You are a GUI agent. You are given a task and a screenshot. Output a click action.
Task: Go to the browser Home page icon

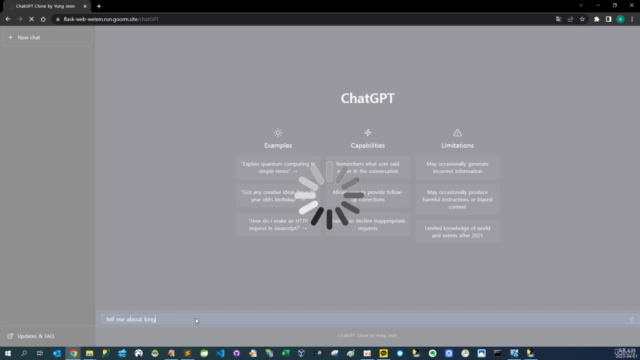pyautogui.click(x=43, y=19)
